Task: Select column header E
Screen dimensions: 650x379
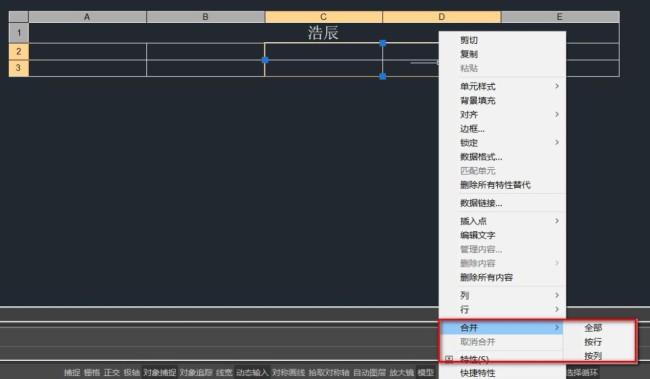Action: pos(560,17)
